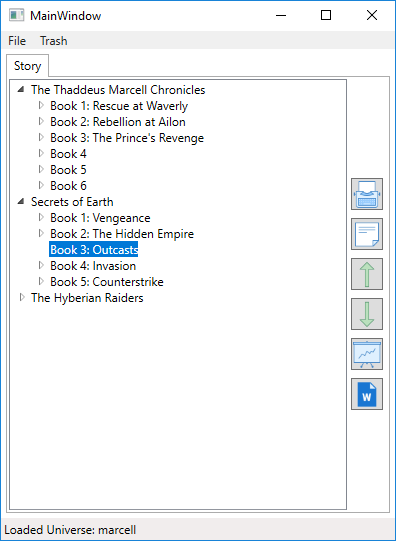Click the typewriter icon button
The width and height of the screenshot is (396, 541).
point(367,194)
